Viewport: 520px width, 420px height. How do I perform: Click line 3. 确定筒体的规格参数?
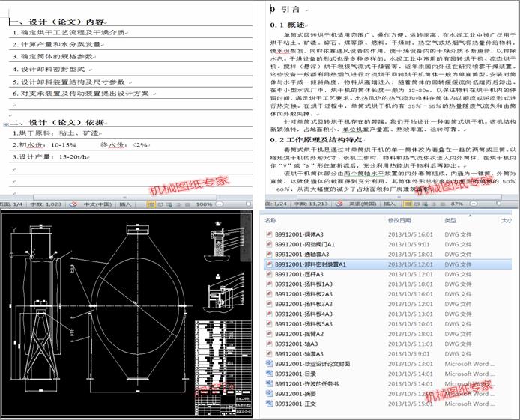(x=53, y=56)
